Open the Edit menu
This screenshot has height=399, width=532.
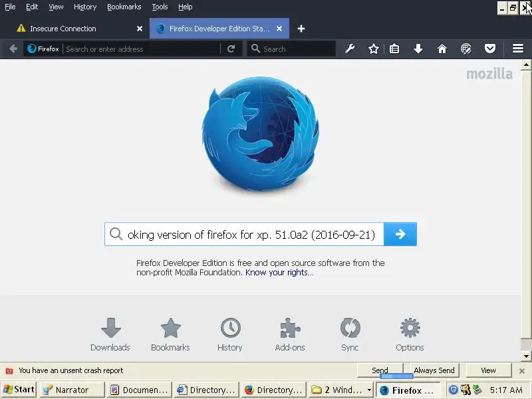[32, 7]
